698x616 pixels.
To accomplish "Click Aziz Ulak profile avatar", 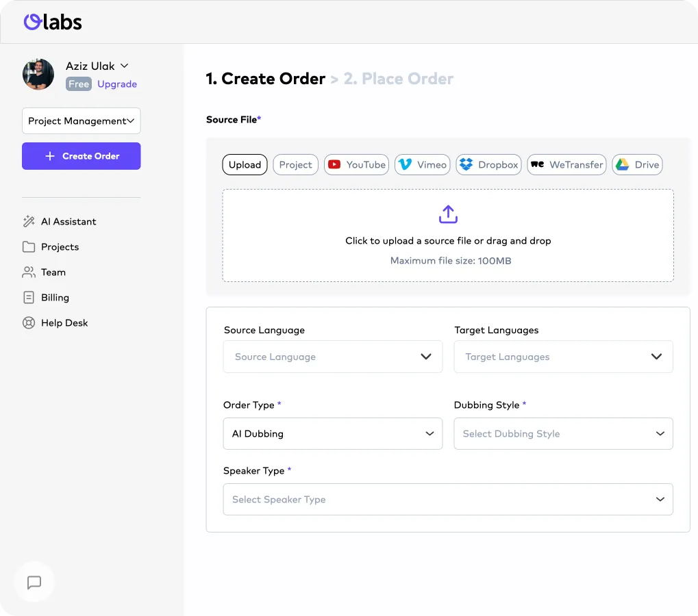I will coord(38,74).
